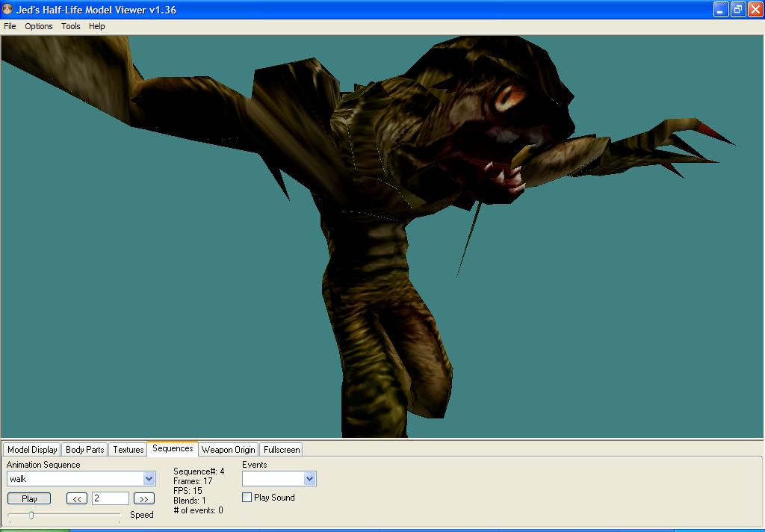The height and width of the screenshot is (532, 765).
Task: Switch to the Weapon Origin tab
Action: click(x=229, y=450)
